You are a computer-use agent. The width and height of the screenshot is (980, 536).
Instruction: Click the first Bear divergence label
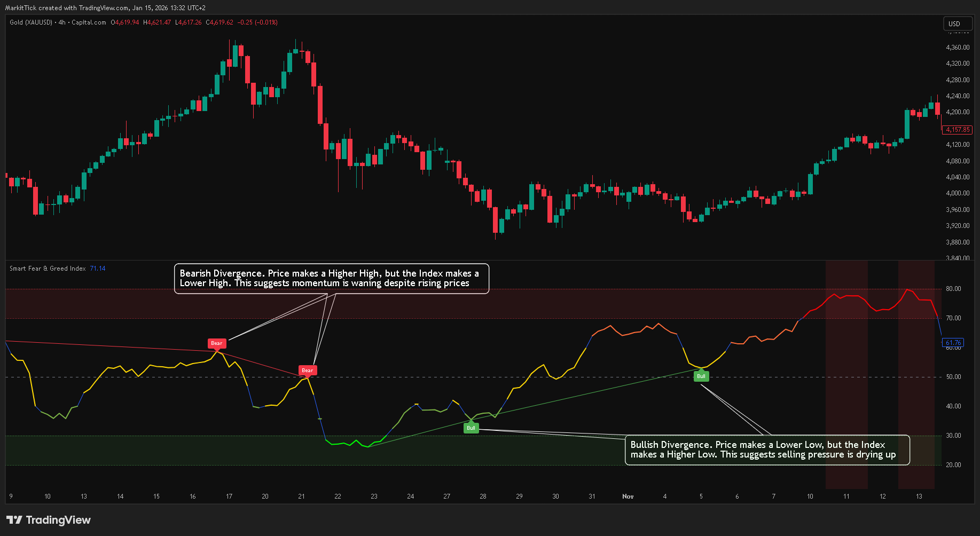click(216, 343)
